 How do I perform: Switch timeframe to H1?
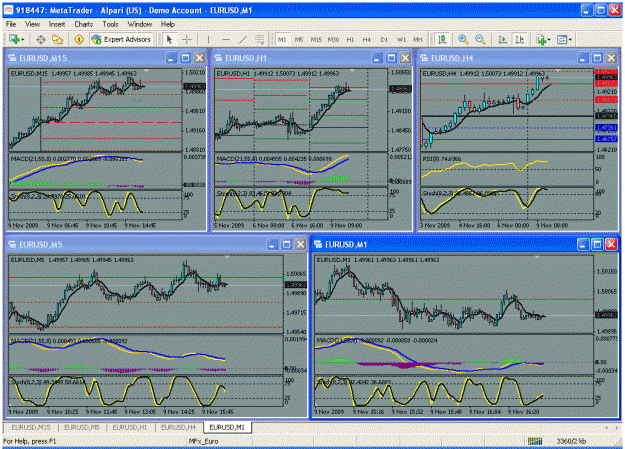click(350, 39)
